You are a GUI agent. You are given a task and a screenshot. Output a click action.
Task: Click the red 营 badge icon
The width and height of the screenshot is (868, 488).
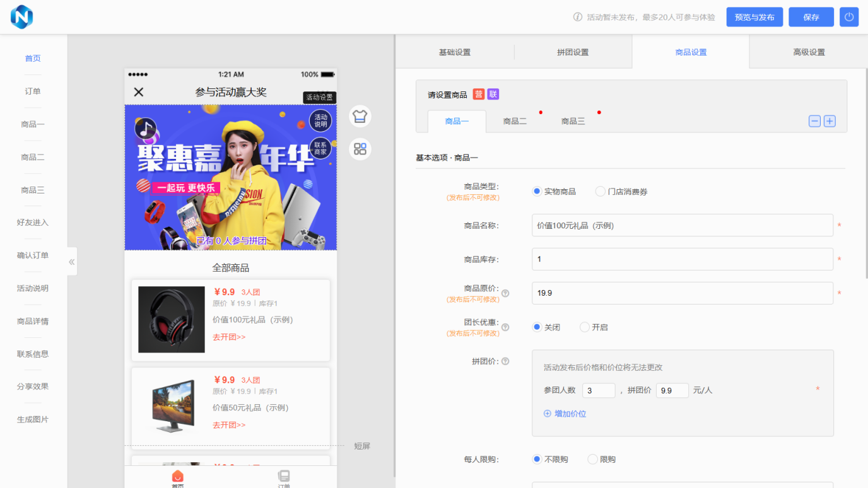(x=479, y=93)
